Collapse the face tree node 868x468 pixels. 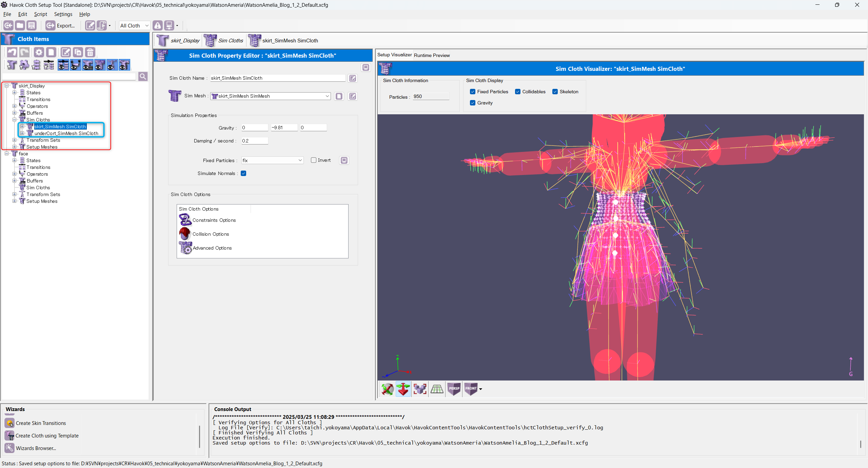(x=7, y=154)
